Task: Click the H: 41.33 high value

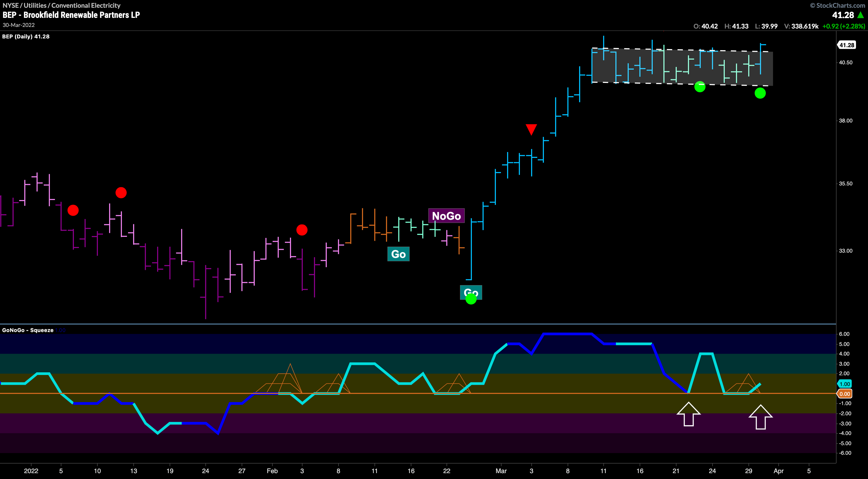Action: 736,26
